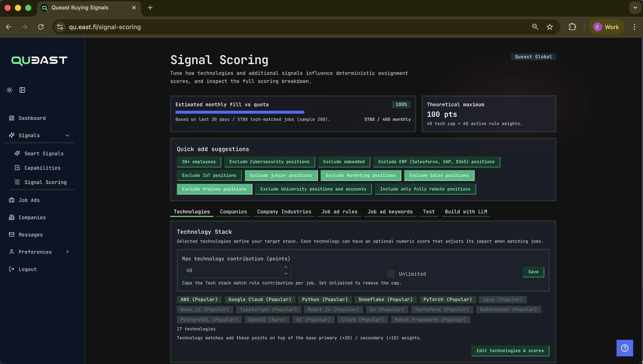Toggle light theme with the sun icon
This screenshot has width=643, height=364.
point(9,90)
